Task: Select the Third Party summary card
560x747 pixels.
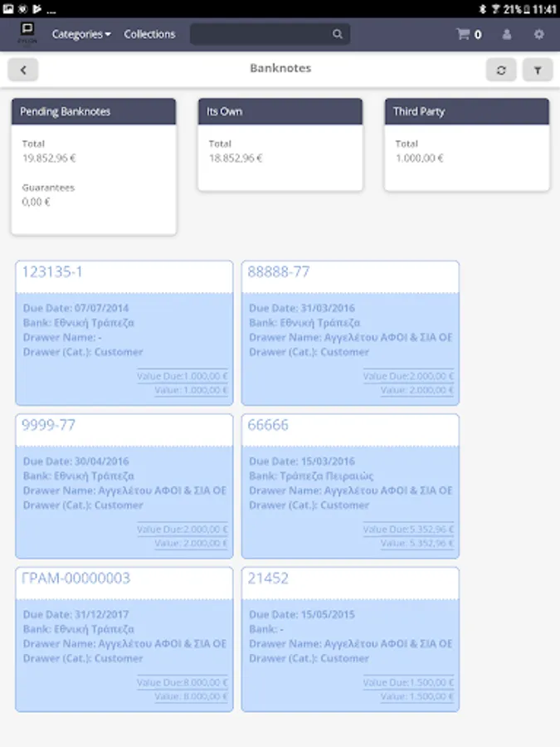Action: (466, 145)
